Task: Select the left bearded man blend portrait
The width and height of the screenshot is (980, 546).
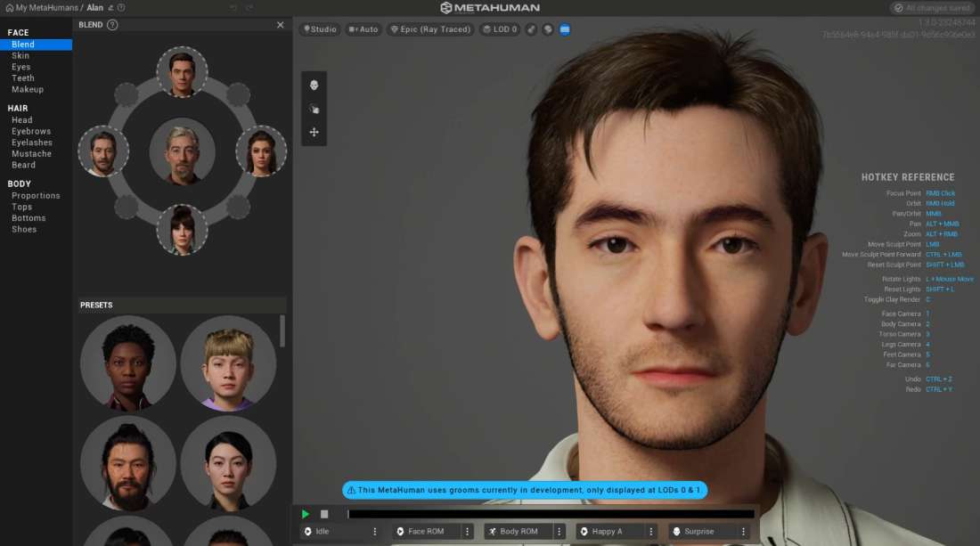Action: coord(103,151)
